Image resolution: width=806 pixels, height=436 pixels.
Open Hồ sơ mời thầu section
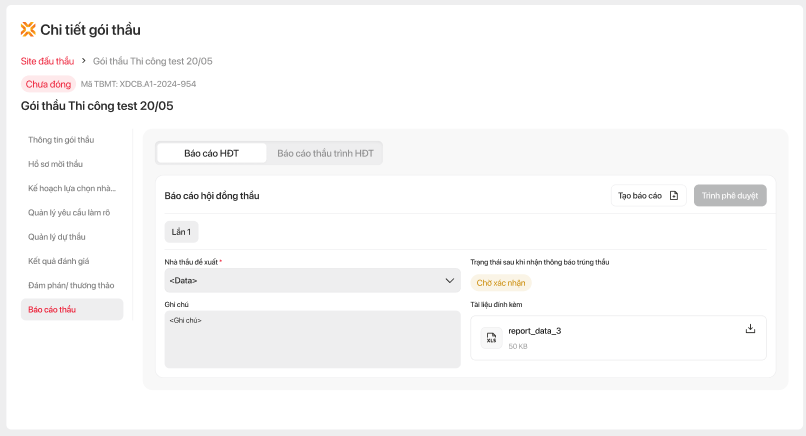tap(56, 164)
